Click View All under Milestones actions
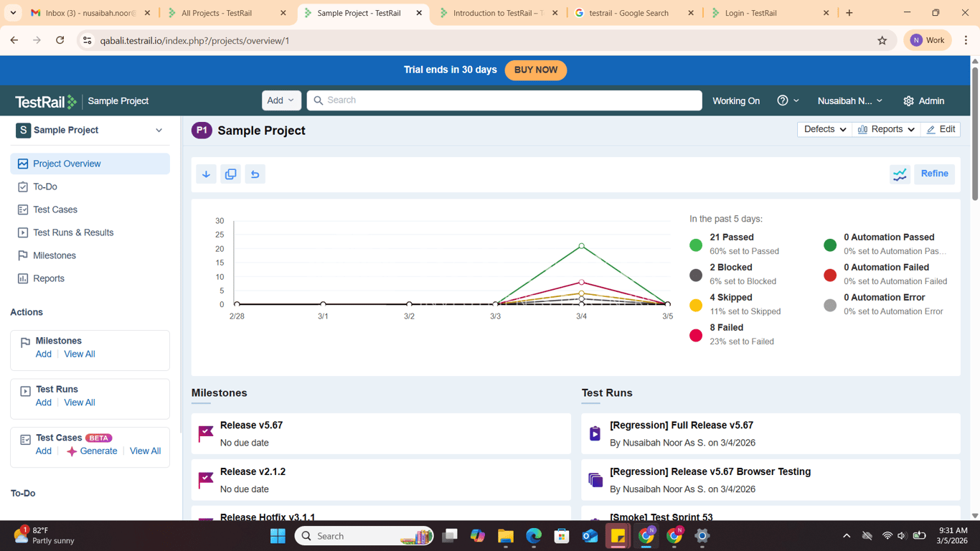980x551 pixels. point(80,354)
